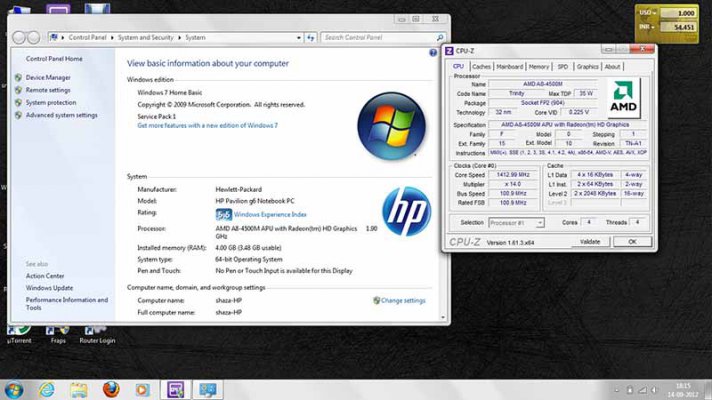
Task: Click the Validate button in CPU-Z
Action: [590, 242]
